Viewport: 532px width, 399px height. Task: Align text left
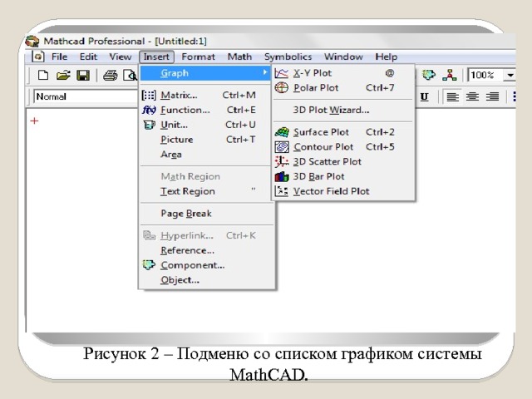coord(452,96)
